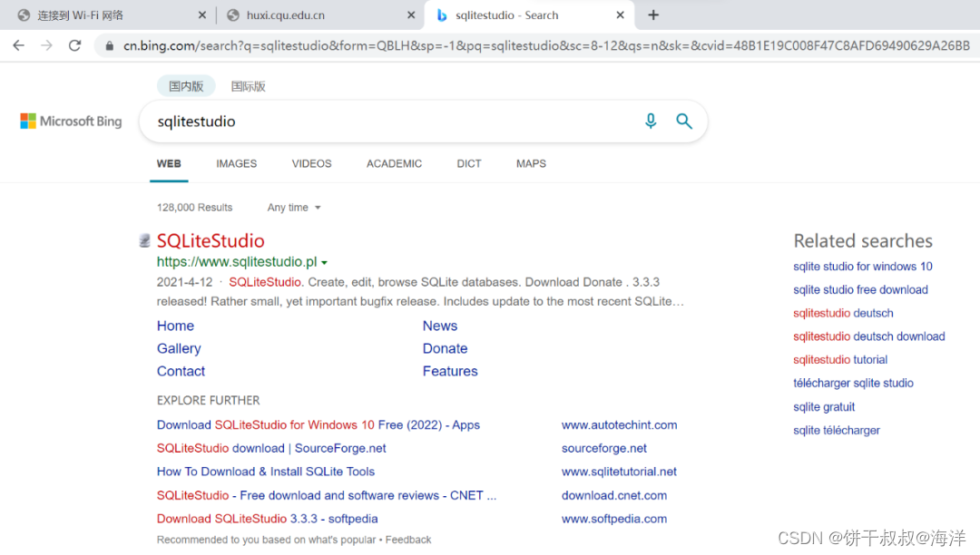Open the Microsoft Bing logo homepage
The image size is (980, 555).
[x=72, y=122]
